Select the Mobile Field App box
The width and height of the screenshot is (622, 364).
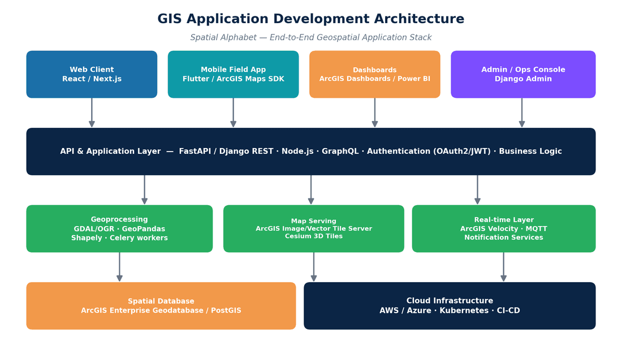pyautogui.click(x=233, y=74)
